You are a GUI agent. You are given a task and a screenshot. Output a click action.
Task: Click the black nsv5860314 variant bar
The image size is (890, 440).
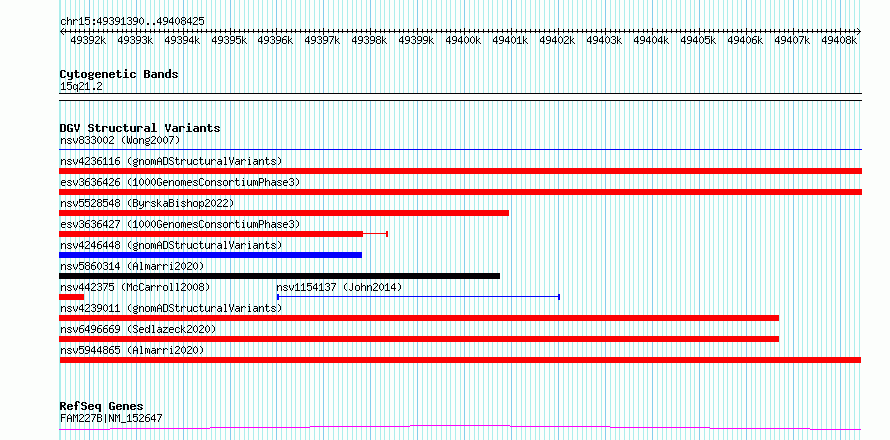280,276
